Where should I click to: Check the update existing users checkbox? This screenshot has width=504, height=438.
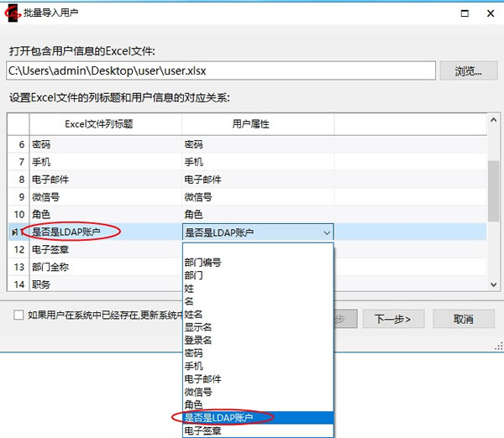(18, 315)
